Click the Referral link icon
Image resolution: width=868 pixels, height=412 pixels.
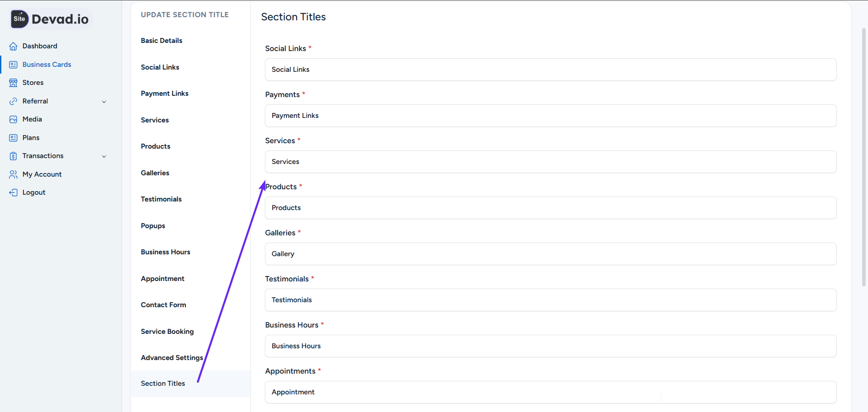pos(13,101)
